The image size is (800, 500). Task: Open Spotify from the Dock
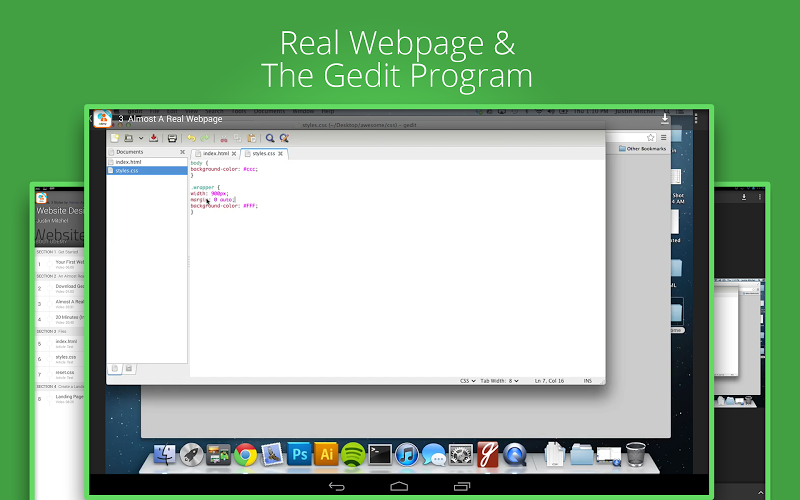coord(353,454)
